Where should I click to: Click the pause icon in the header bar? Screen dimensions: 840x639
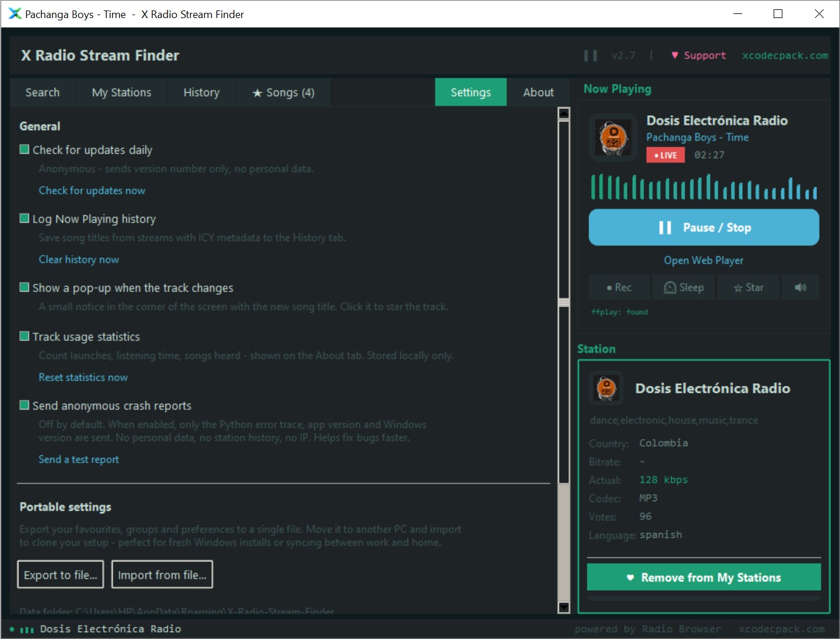[x=590, y=55]
